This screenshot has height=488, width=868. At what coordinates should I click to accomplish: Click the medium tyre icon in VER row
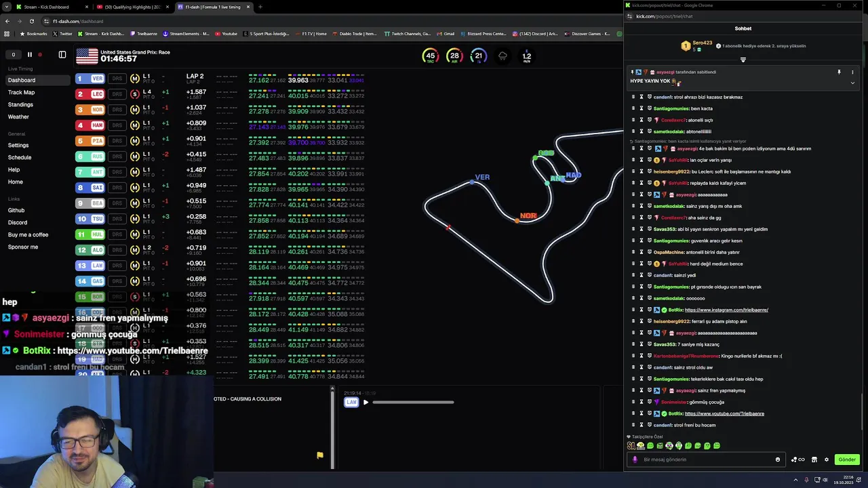point(135,79)
